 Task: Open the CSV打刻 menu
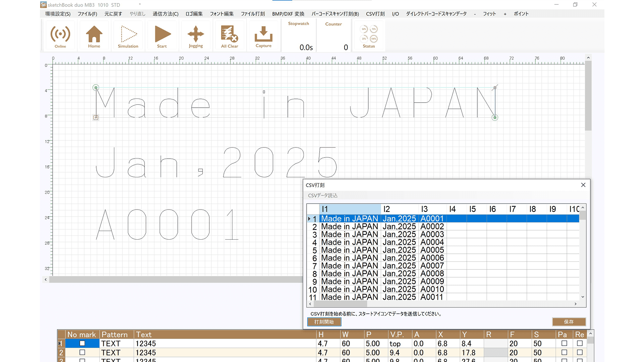click(375, 14)
